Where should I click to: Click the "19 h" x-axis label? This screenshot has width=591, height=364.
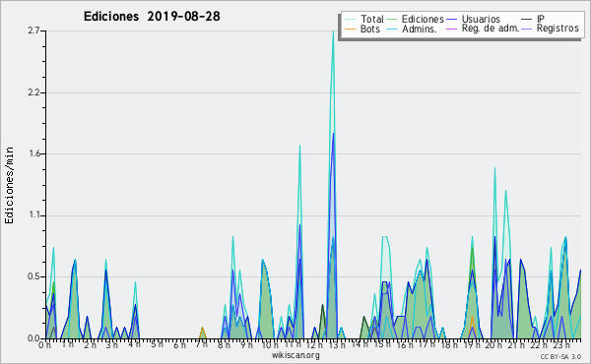point(472,345)
